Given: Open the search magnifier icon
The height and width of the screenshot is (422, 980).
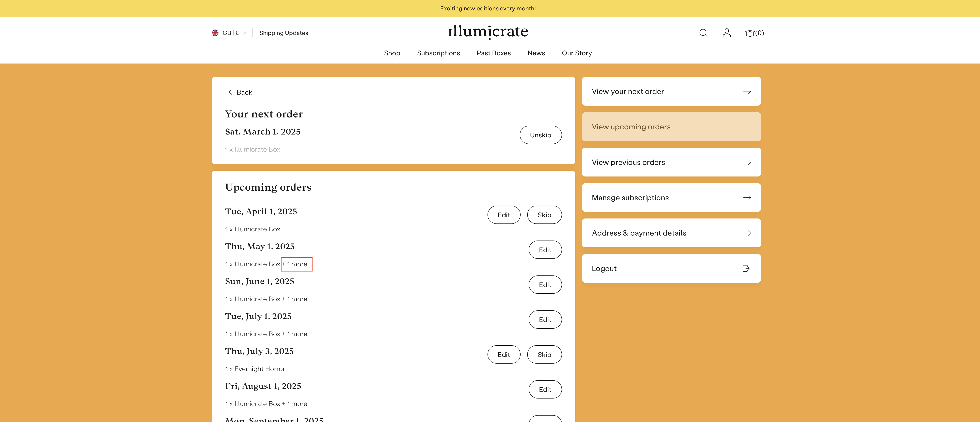Looking at the screenshot, I should point(703,33).
